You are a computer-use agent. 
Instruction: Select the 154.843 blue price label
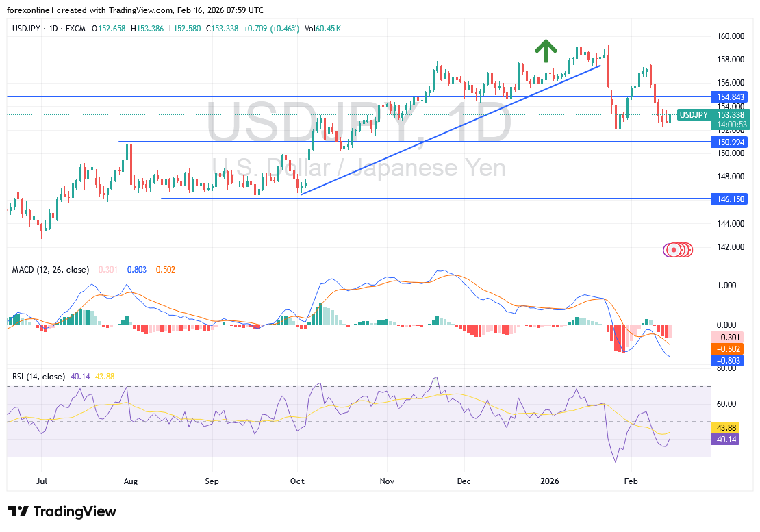point(729,97)
